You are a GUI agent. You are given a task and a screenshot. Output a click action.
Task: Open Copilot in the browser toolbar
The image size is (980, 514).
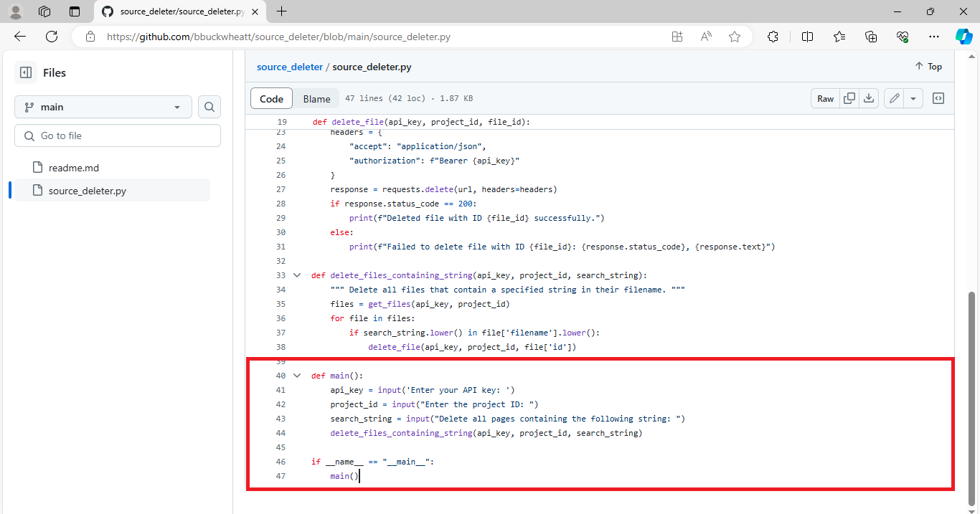point(963,36)
